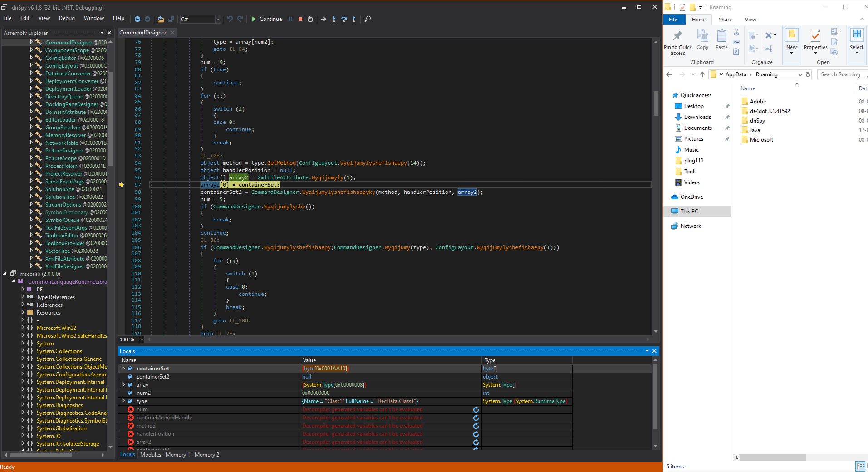Viewport: 868px width, 472px height.
Task: Click the code editor vertical scrollbar
Action: coord(656,104)
